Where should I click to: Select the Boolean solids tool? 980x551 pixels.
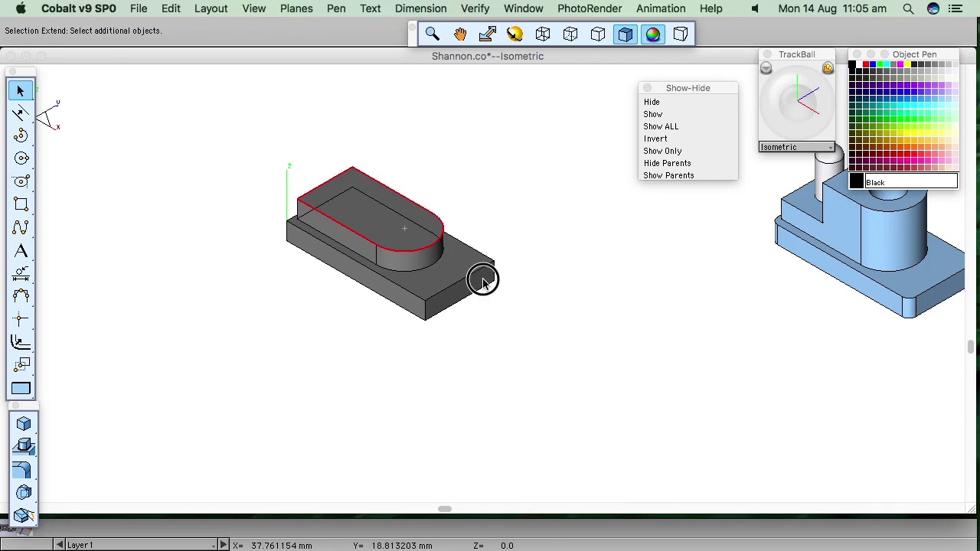pos(24,493)
